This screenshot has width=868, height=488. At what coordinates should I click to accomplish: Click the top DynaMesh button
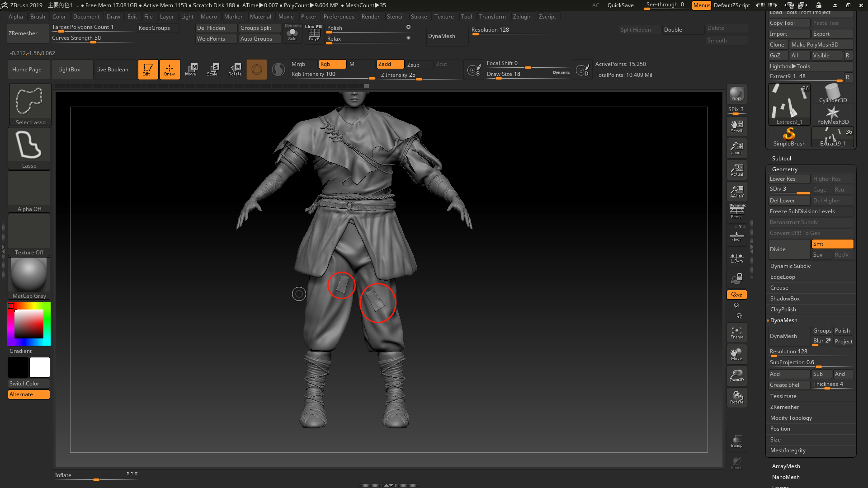447,36
